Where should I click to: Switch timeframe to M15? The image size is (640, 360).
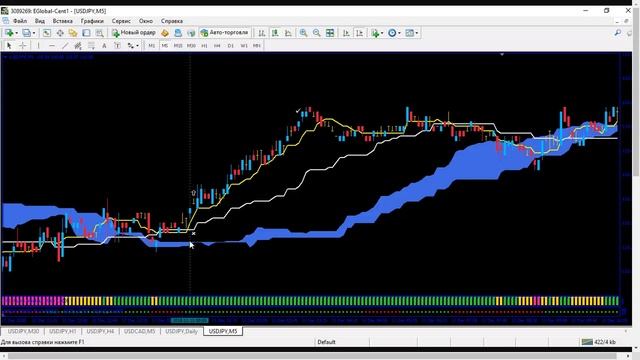(x=178, y=46)
